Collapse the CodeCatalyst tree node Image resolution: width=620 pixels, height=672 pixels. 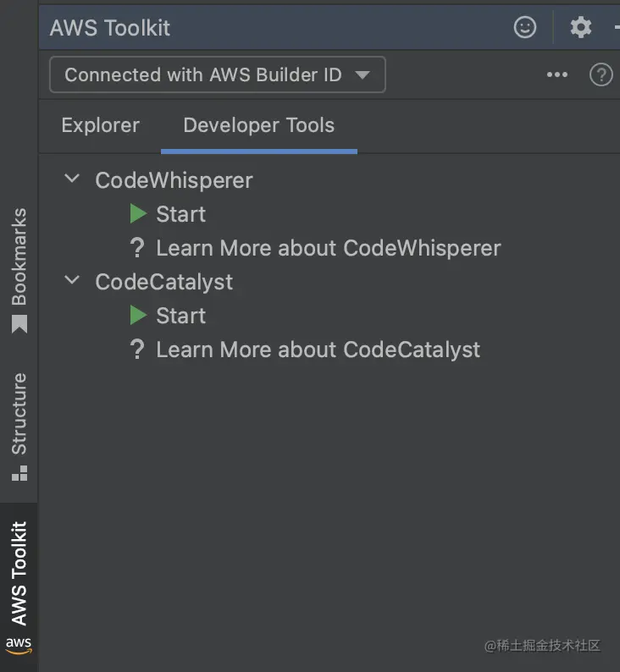click(x=72, y=280)
